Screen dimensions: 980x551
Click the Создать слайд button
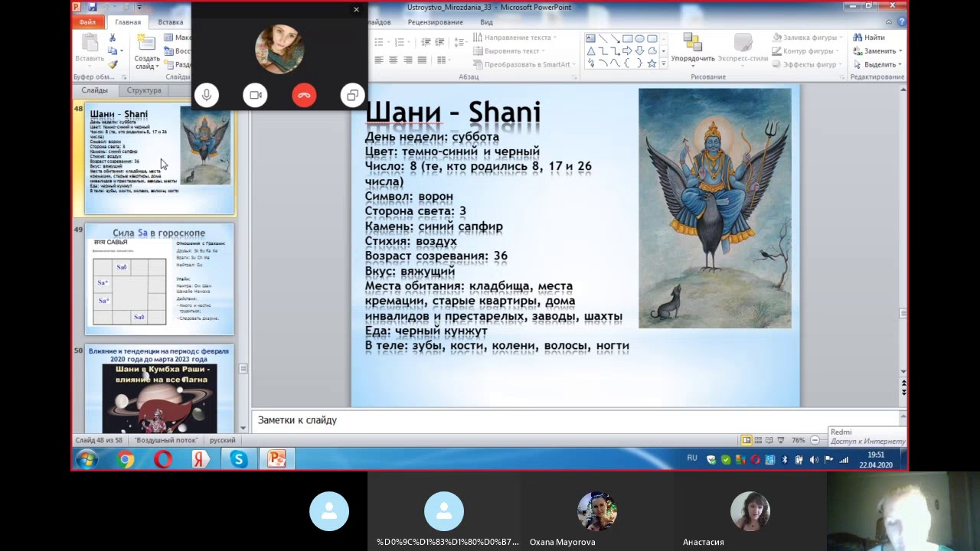point(147,51)
